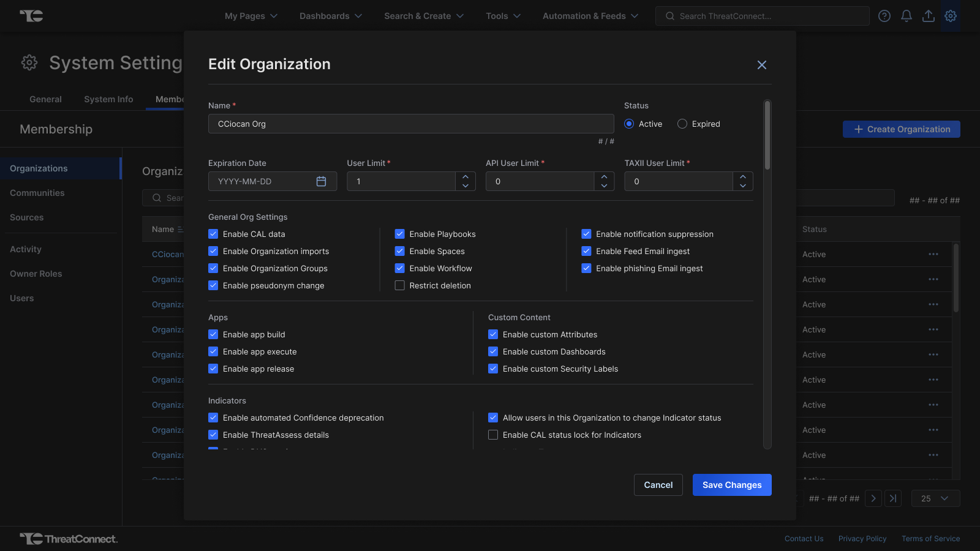
Task: Select the Expired status radio button
Action: (x=682, y=124)
